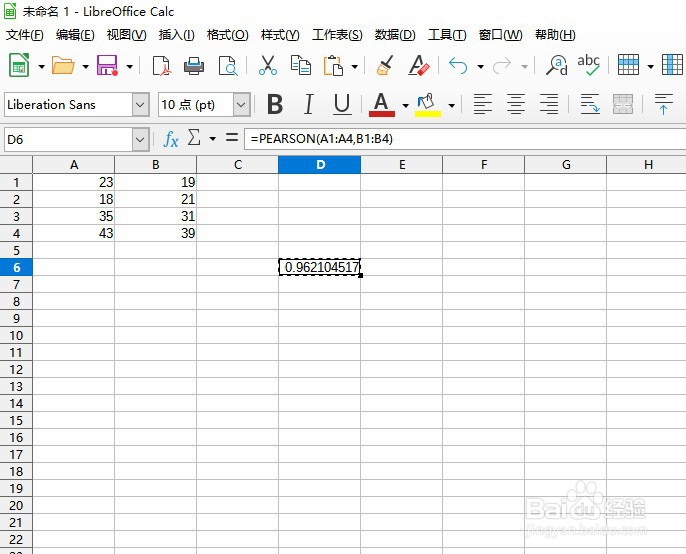Open the 编辑(E) menu
The width and height of the screenshot is (686, 554).
tap(75, 35)
